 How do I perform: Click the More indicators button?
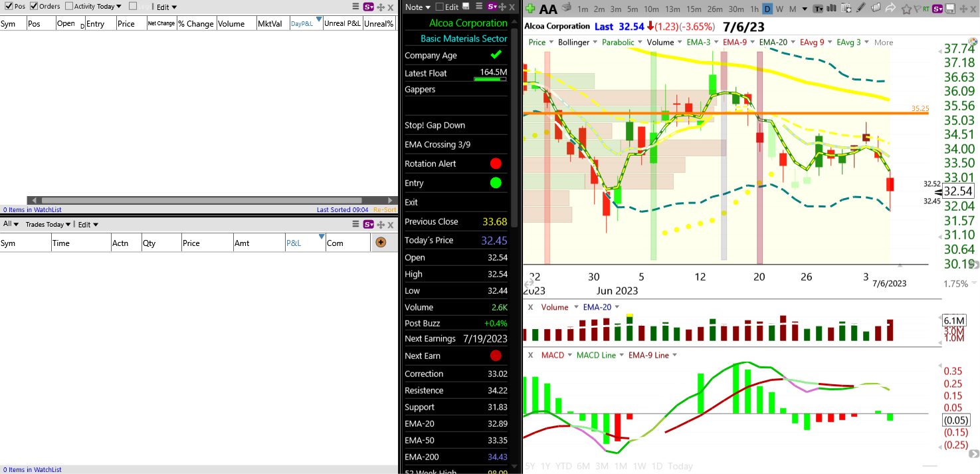pyautogui.click(x=884, y=42)
